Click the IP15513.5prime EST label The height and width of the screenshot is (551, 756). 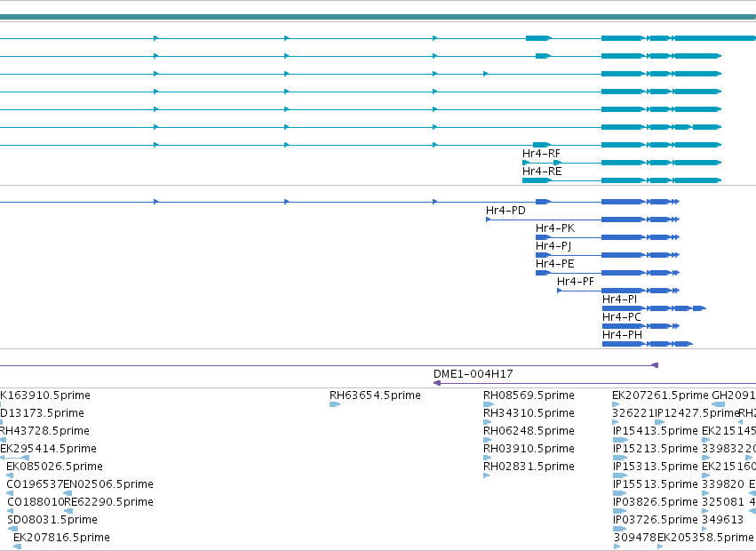coord(656,484)
